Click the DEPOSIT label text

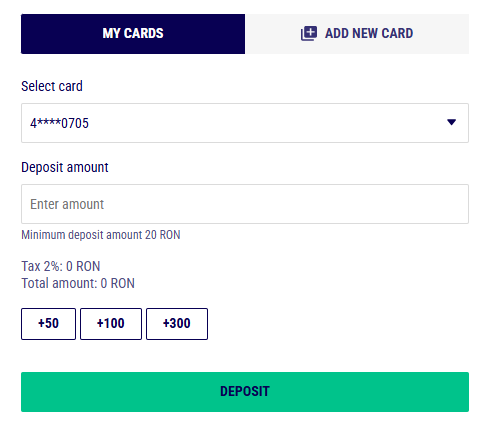[245, 392]
